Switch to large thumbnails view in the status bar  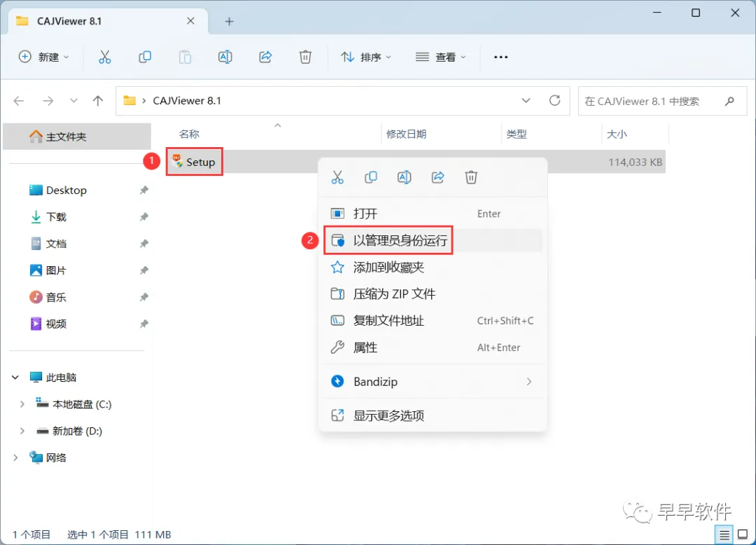pyautogui.click(x=743, y=534)
